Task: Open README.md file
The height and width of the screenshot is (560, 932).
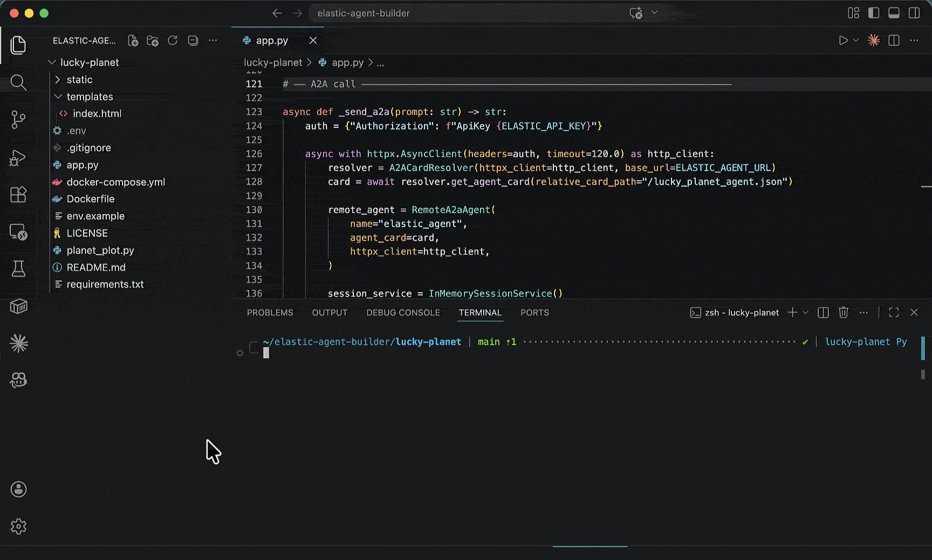Action: 95,267
